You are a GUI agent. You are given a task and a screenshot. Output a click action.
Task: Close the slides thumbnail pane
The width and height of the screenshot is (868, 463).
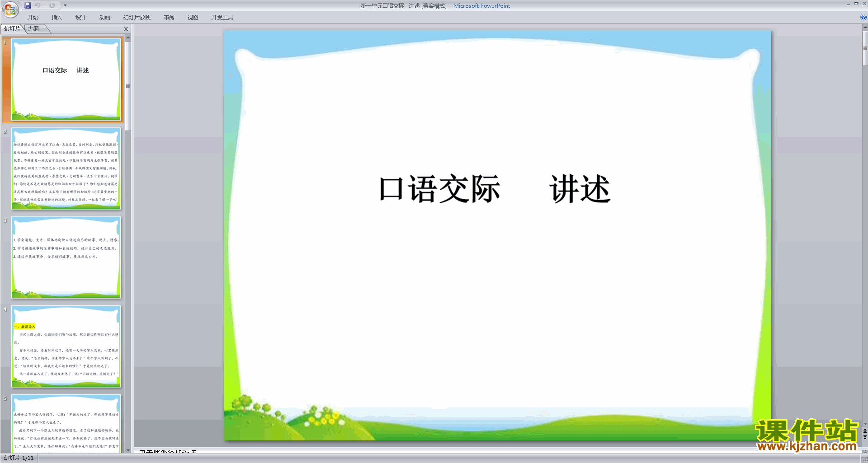(x=126, y=29)
